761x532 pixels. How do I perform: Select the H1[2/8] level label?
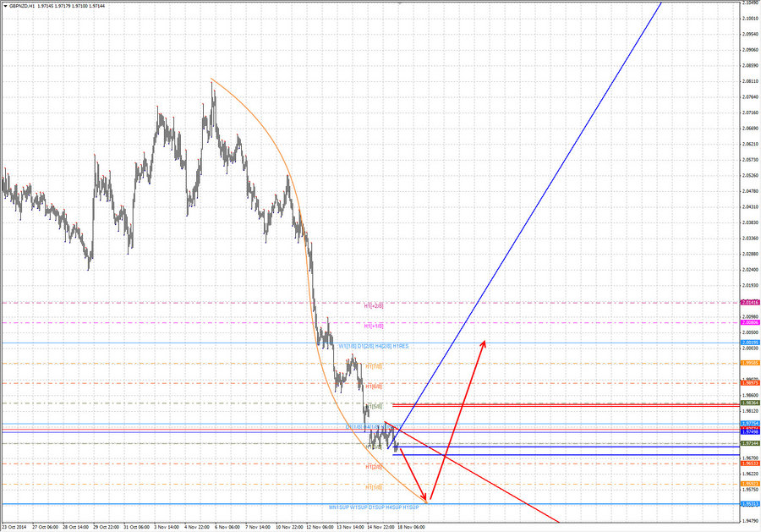pyautogui.click(x=374, y=467)
